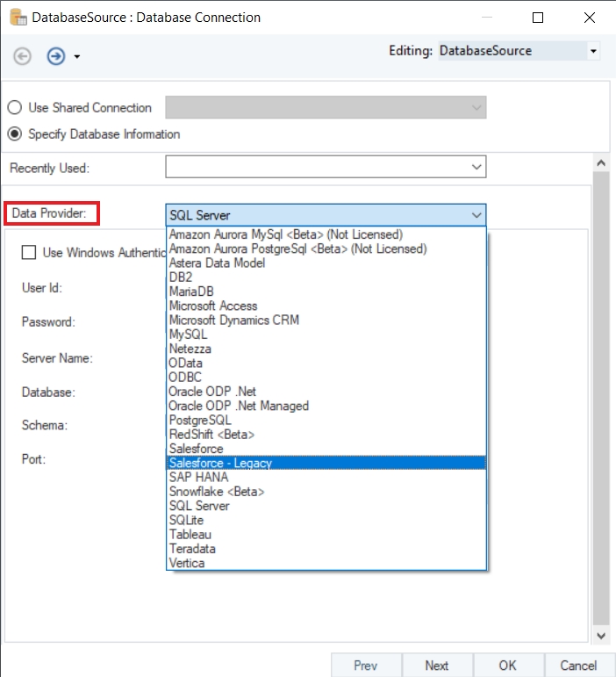Viewport: 616px width, 677px height.
Task: Click the blue forward arrow icon
Action: (x=56, y=56)
